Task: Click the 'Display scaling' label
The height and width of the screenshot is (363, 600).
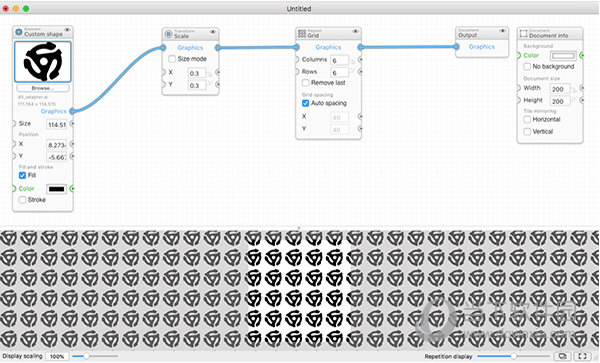Action: pyautogui.click(x=22, y=356)
